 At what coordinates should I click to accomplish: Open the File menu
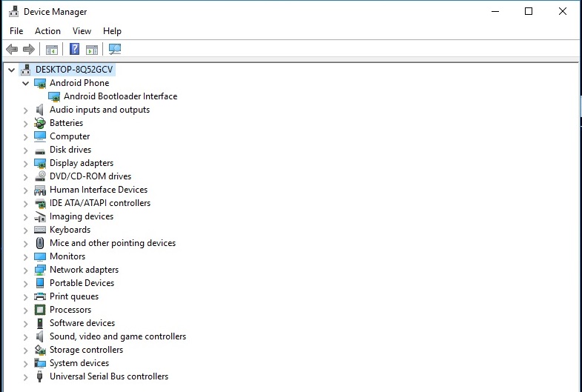[x=16, y=31]
